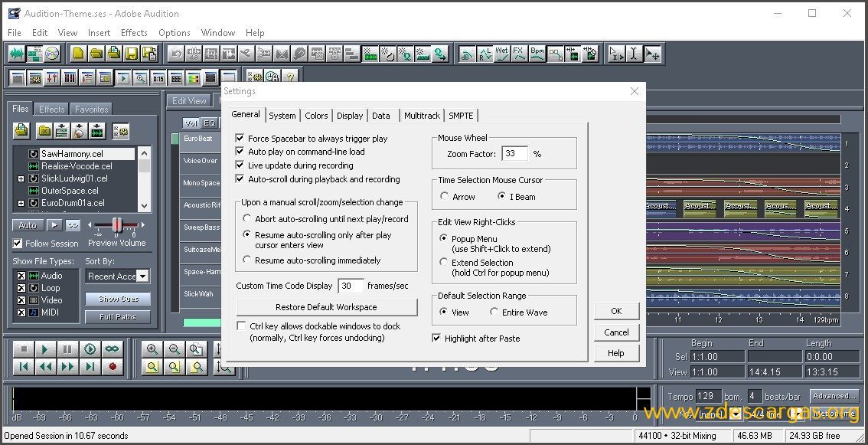Toggle the Wet/Dry envelopes icon

point(501,54)
